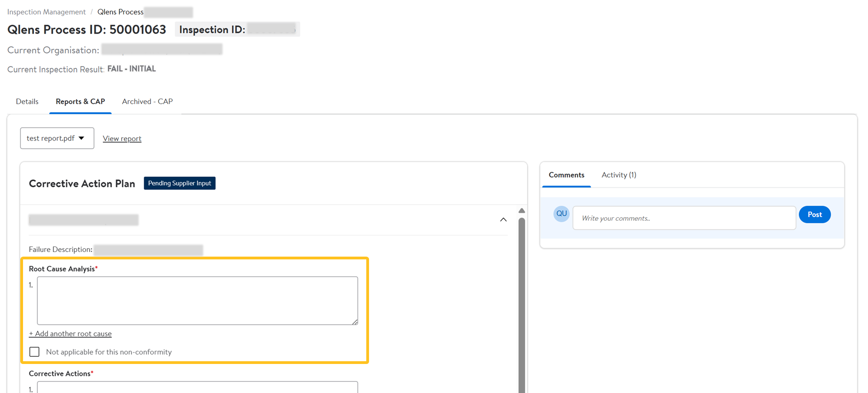Click the Qlens Process breadcrumb
This screenshot has width=868, height=393.
coord(120,12)
